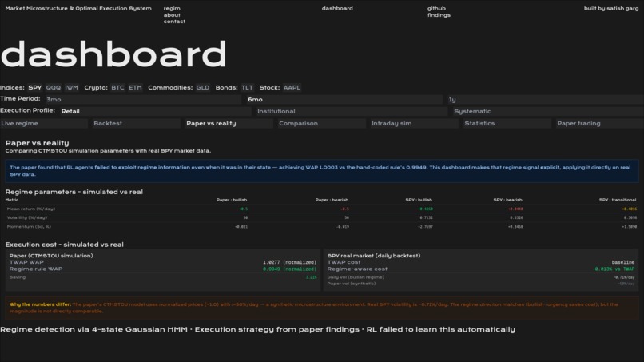Click the 'SPY · bullish' column header
The height and width of the screenshot is (362, 644).
point(419,200)
